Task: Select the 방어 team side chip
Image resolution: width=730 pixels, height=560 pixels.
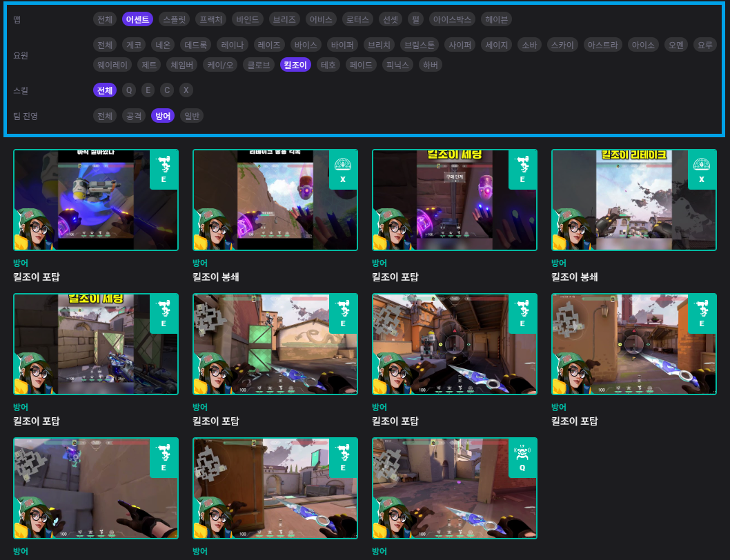Action: coord(163,115)
